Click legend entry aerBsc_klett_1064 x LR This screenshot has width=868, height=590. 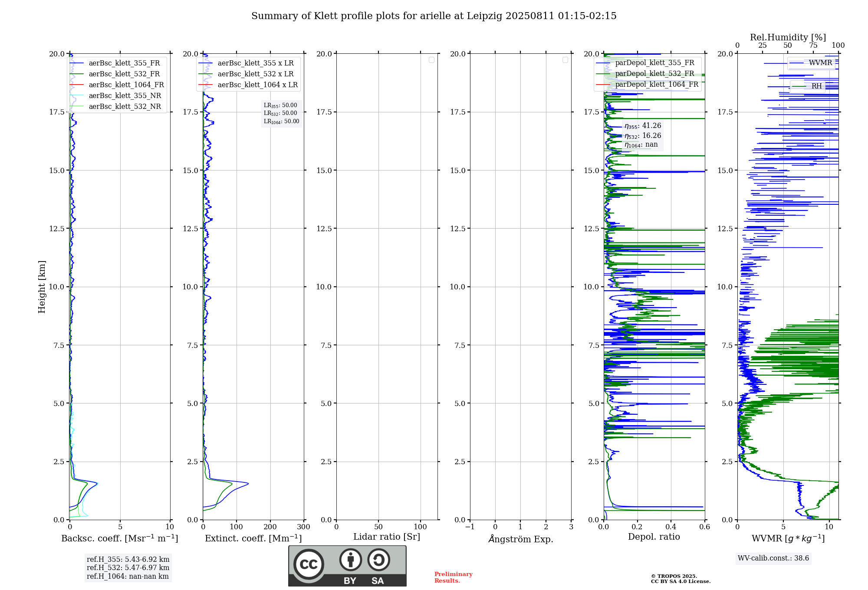click(248, 85)
